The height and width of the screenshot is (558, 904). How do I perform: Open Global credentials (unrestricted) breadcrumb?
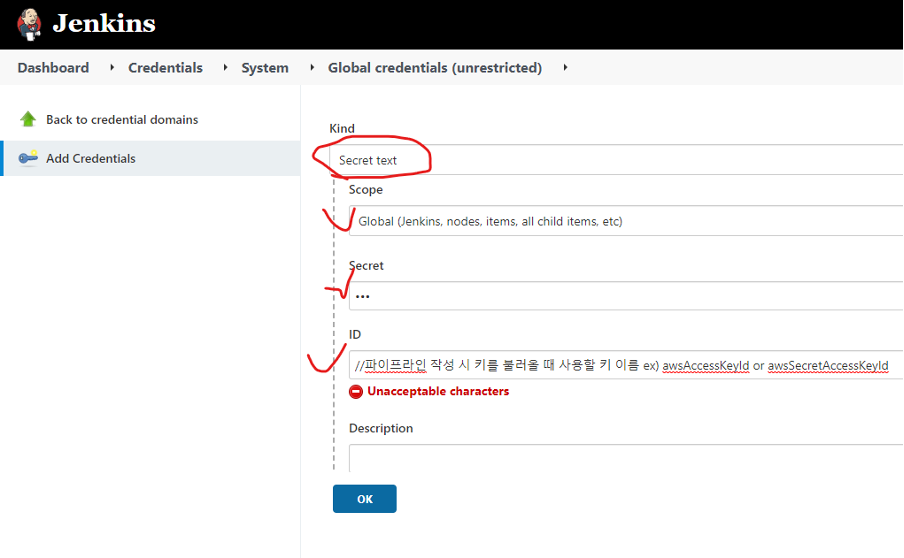click(435, 68)
